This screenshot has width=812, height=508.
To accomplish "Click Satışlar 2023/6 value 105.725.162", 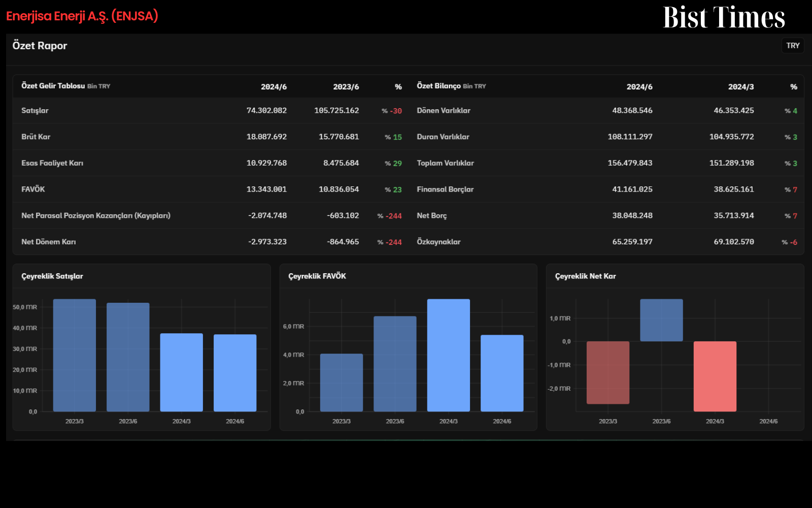I will (336, 110).
